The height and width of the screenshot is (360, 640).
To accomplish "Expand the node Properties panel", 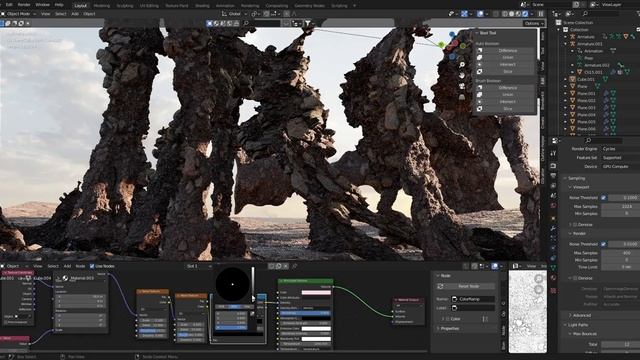I will (x=438, y=328).
